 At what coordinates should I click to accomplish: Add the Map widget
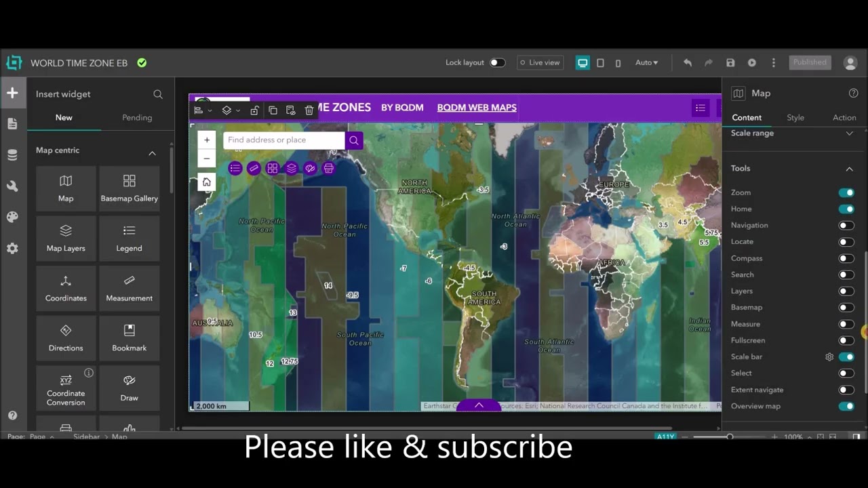(x=66, y=188)
